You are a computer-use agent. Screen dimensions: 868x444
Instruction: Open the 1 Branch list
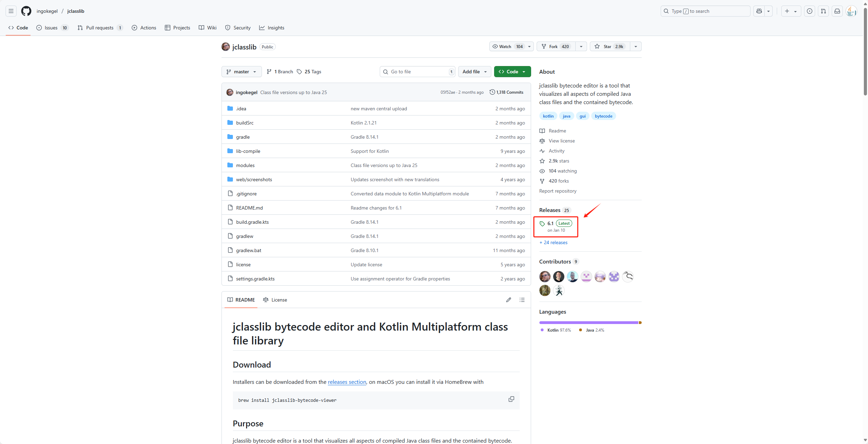[280, 72]
